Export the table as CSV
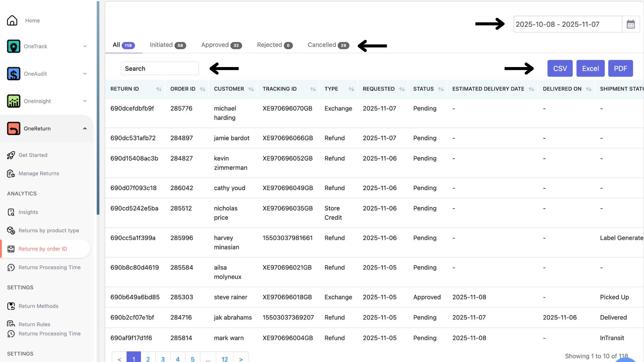 (560, 69)
